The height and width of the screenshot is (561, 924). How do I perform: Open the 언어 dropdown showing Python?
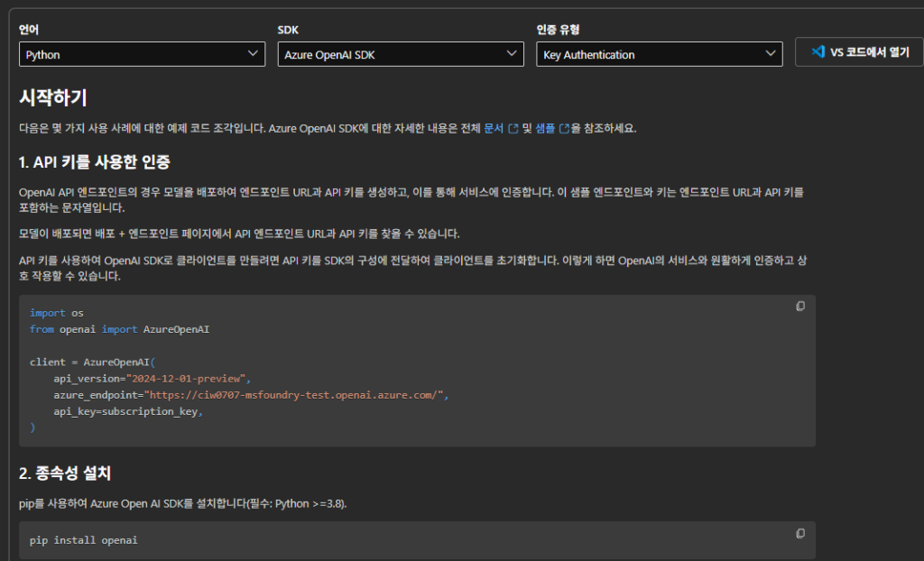click(142, 55)
